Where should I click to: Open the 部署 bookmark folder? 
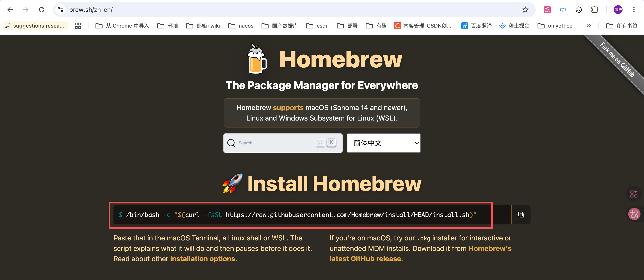[x=347, y=26]
